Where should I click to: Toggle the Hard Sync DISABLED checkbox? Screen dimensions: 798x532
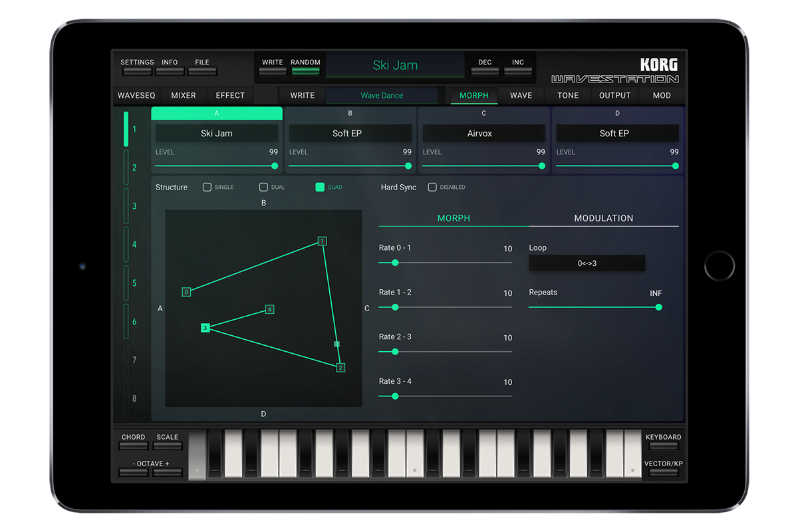tap(432, 188)
